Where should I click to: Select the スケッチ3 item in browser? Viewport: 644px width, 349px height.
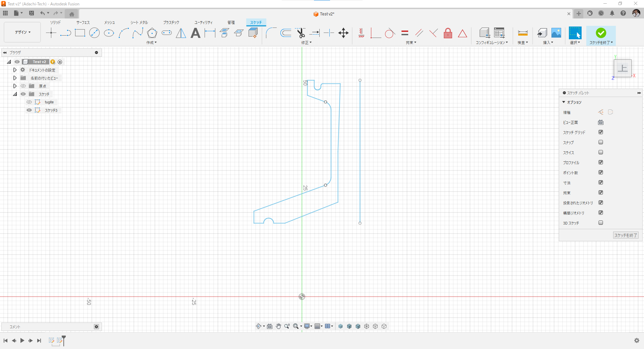(51, 110)
